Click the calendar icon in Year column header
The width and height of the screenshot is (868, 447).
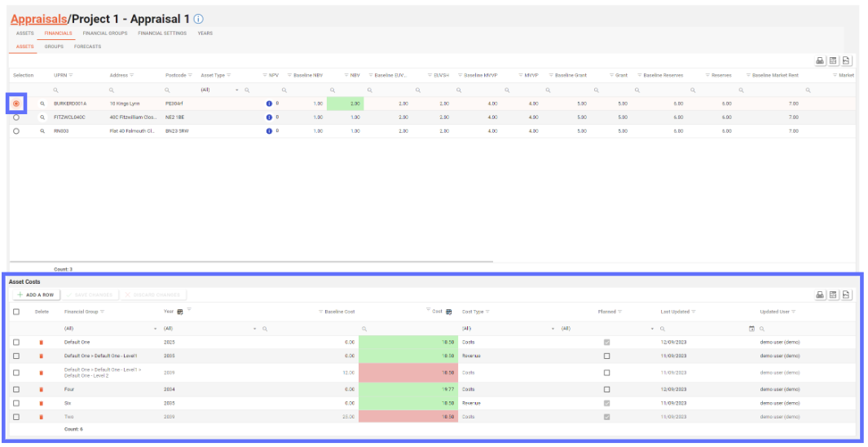click(179, 312)
